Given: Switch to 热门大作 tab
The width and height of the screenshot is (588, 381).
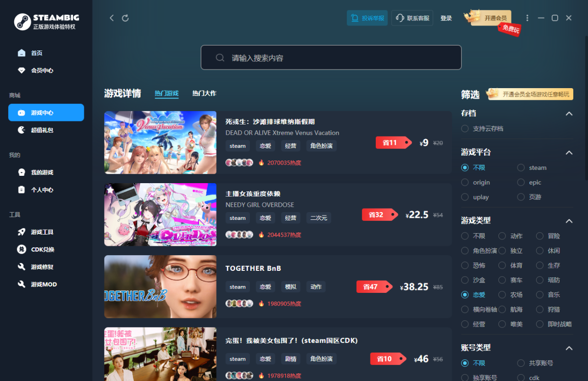Looking at the screenshot, I should (x=204, y=94).
